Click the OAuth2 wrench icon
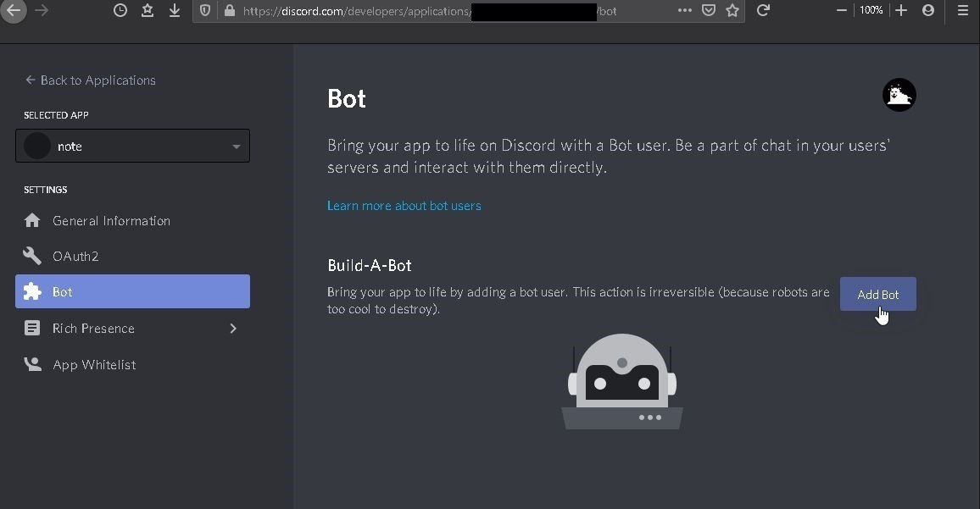 [32, 257]
